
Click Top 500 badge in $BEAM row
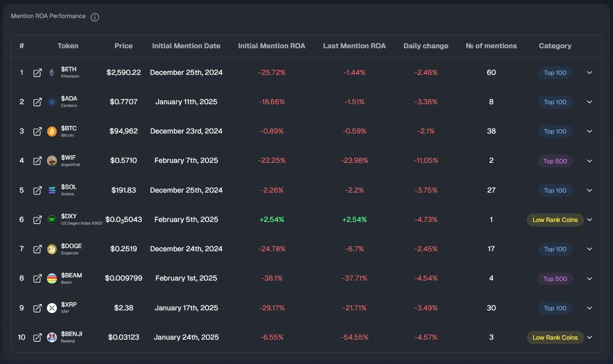click(x=555, y=279)
